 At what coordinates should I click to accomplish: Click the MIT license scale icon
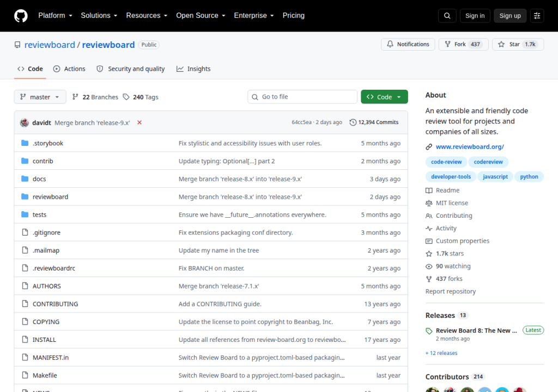pyautogui.click(x=429, y=203)
